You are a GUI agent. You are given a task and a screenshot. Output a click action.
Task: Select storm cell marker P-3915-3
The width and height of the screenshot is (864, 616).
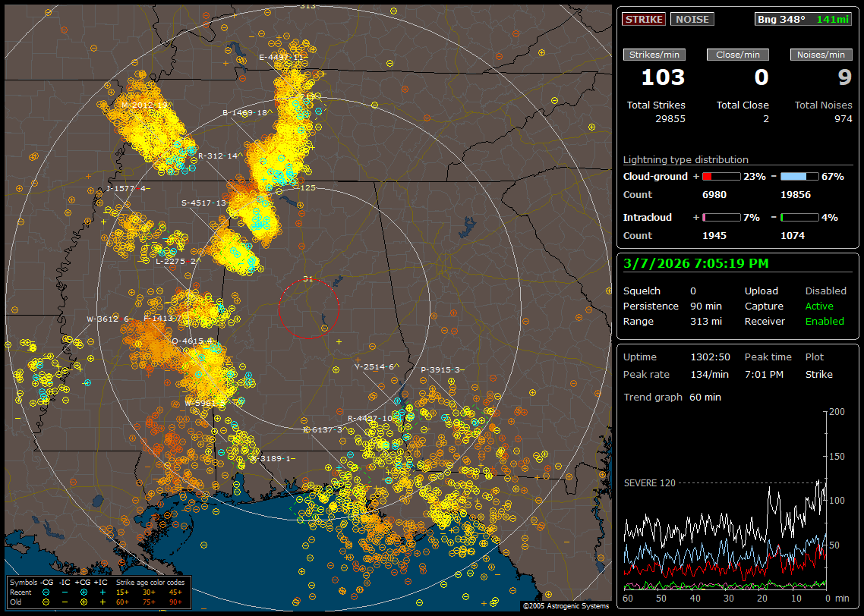pyautogui.click(x=441, y=370)
